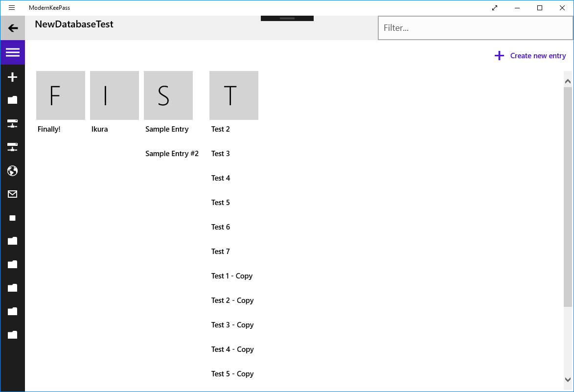
Task: Click the back arrow button
Action: 13,28
